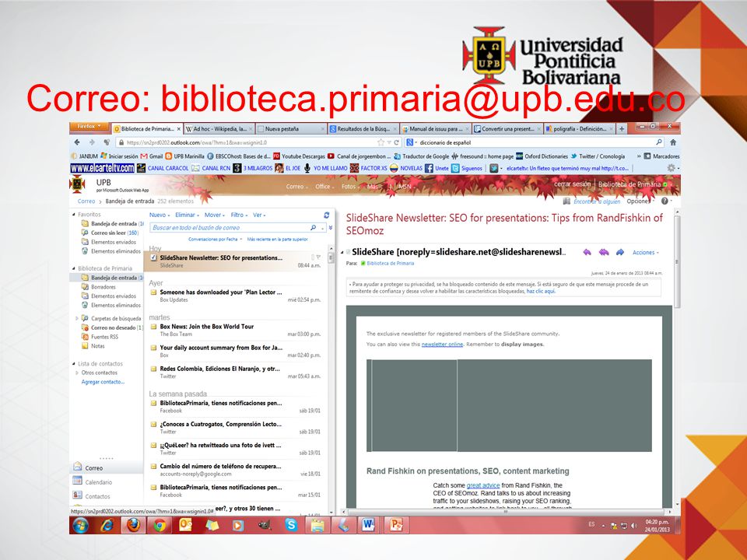
Task: Click the Forward arrow icon in the message header
Action: (x=620, y=252)
